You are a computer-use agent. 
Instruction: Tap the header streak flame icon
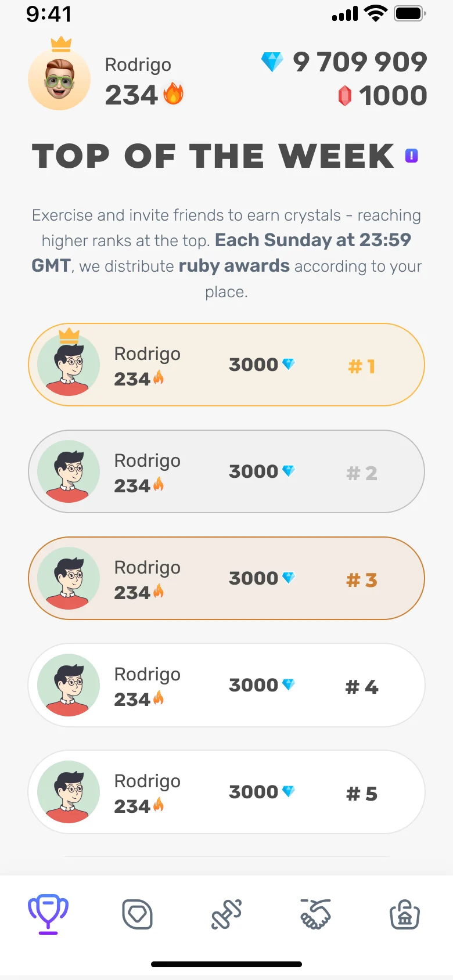(174, 93)
